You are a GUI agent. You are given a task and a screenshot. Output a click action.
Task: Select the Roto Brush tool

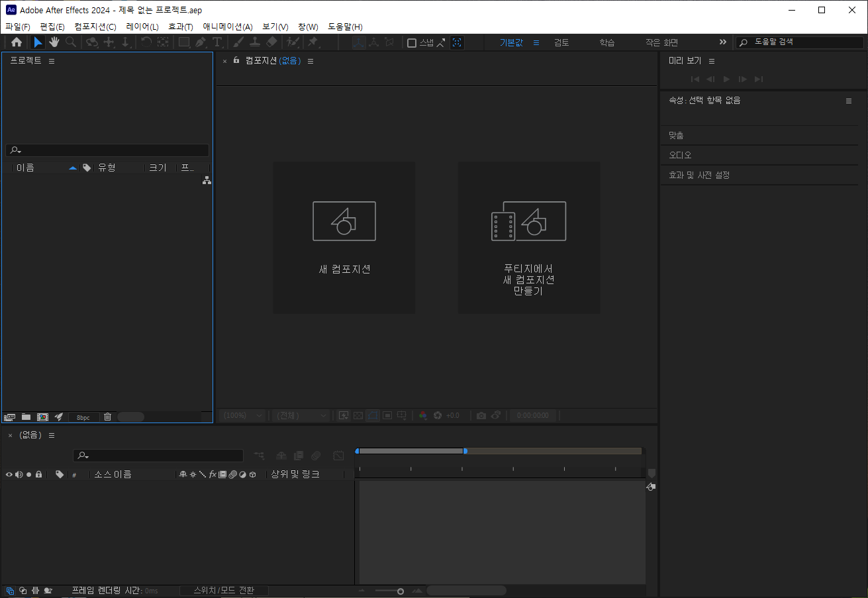click(293, 42)
